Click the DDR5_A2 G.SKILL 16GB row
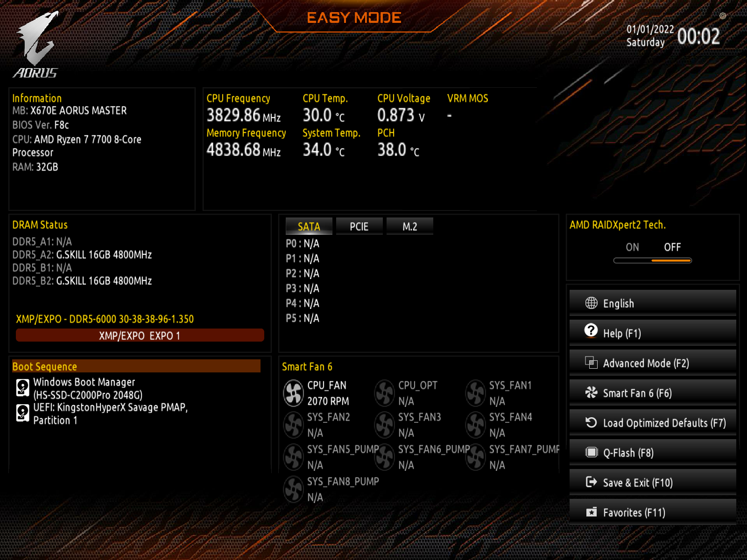The height and width of the screenshot is (560, 747). click(x=82, y=255)
